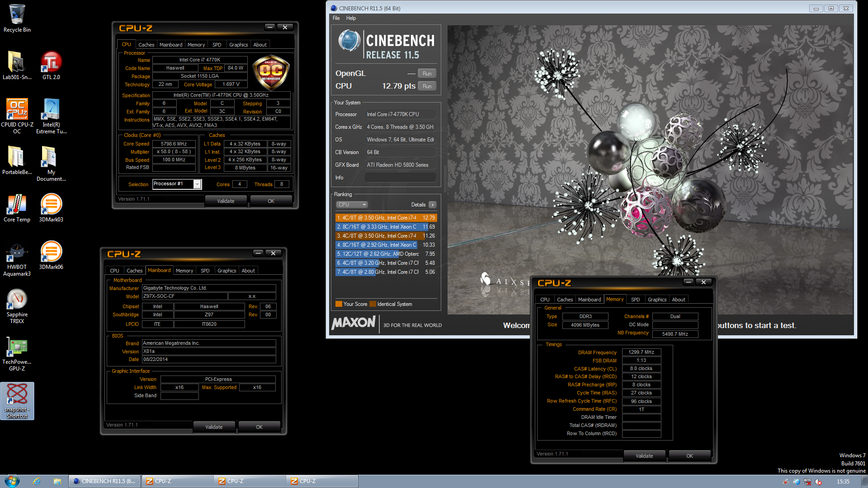Click Validate in Memory CPU-Z window

[x=644, y=456]
